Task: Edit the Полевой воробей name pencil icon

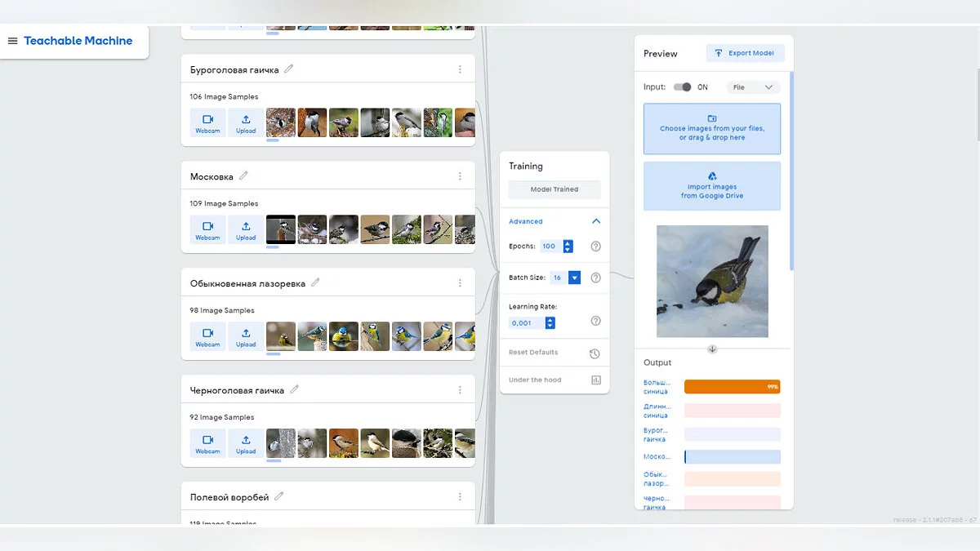Action: click(278, 497)
